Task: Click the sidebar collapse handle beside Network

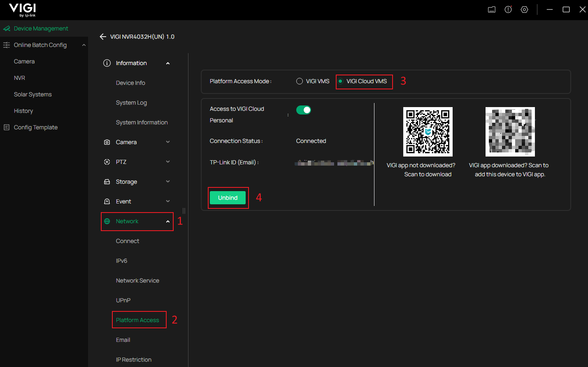Action: 184,211
